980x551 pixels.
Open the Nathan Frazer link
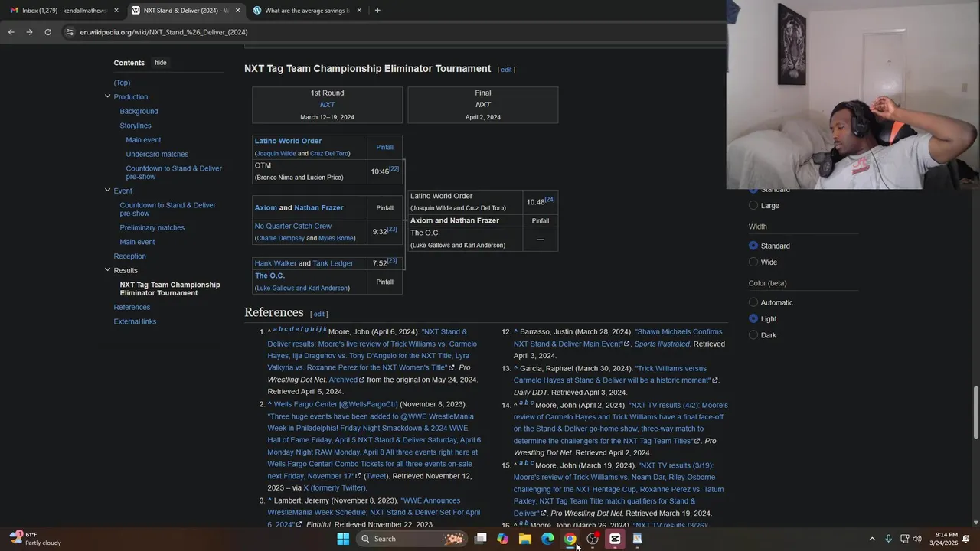click(x=318, y=207)
